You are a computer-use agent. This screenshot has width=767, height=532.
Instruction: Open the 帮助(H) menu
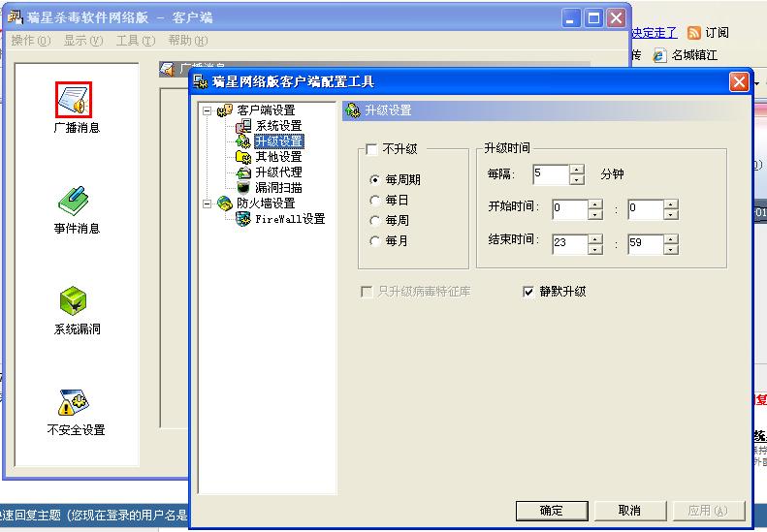click(188, 41)
